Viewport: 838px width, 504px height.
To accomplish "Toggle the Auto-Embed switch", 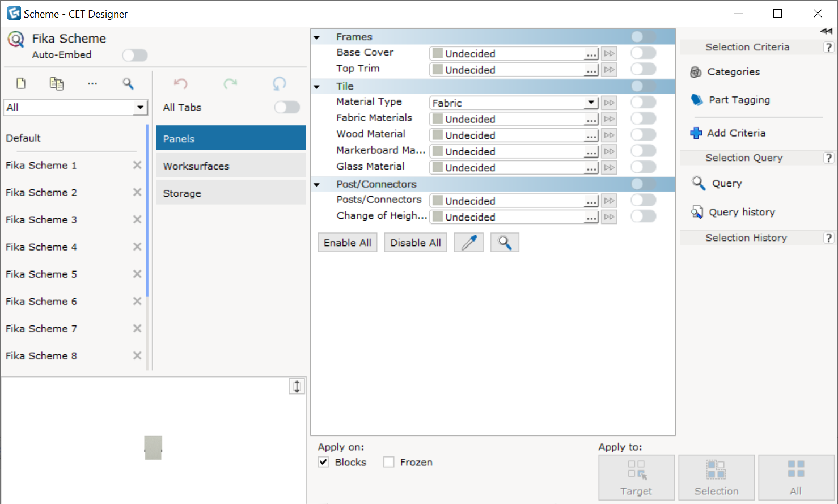I will tap(135, 55).
